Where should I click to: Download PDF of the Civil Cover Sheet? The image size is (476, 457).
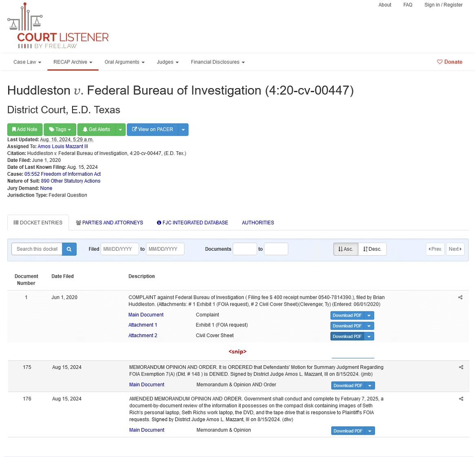[347, 336]
